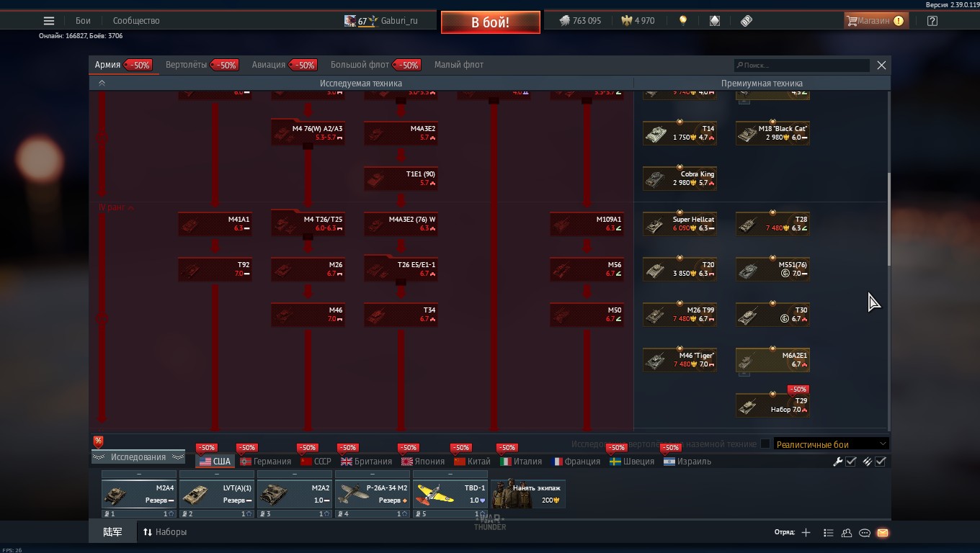Select the M18 "Black Cat" premium vehicle
Screen dimensions: 980x553
click(772, 133)
